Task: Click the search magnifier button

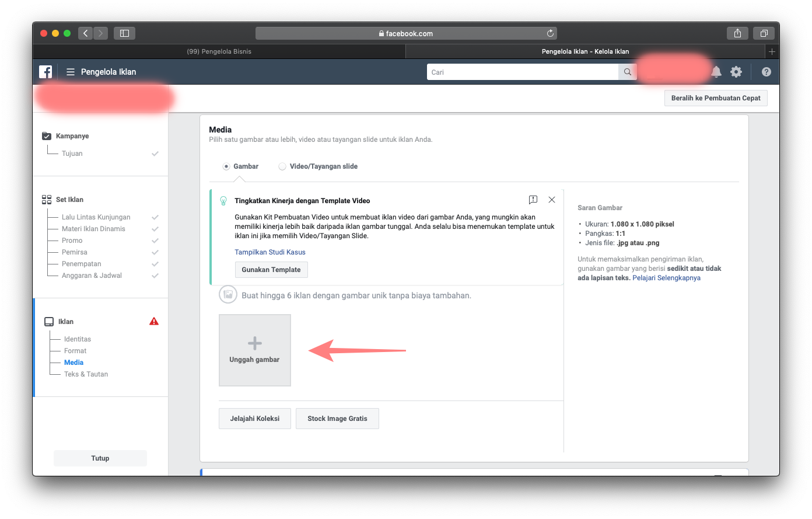Action: tap(627, 72)
